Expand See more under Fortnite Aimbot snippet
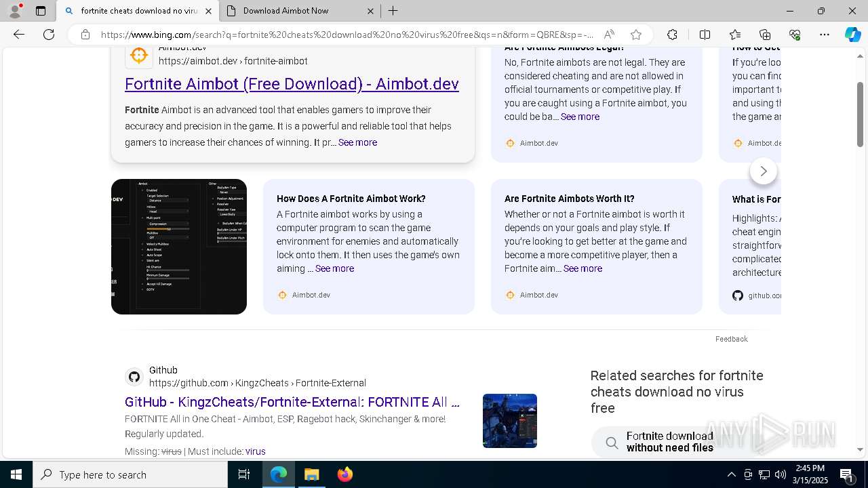Viewport: 868px width, 488px height. (x=357, y=142)
